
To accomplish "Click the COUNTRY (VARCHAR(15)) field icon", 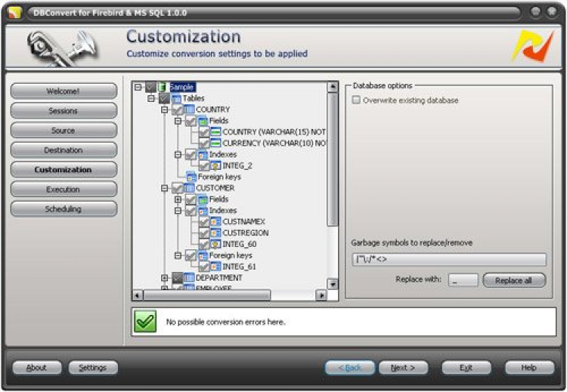I will click(x=216, y=132).
